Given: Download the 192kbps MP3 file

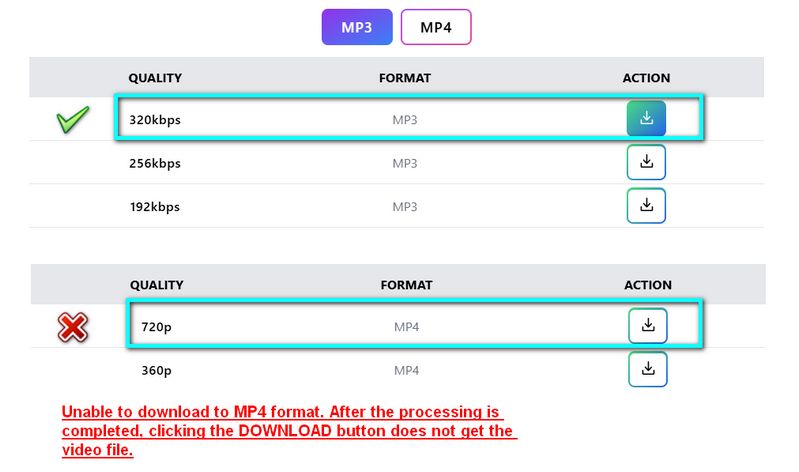Looking at the screenshot, I should (x=646, y=205).
